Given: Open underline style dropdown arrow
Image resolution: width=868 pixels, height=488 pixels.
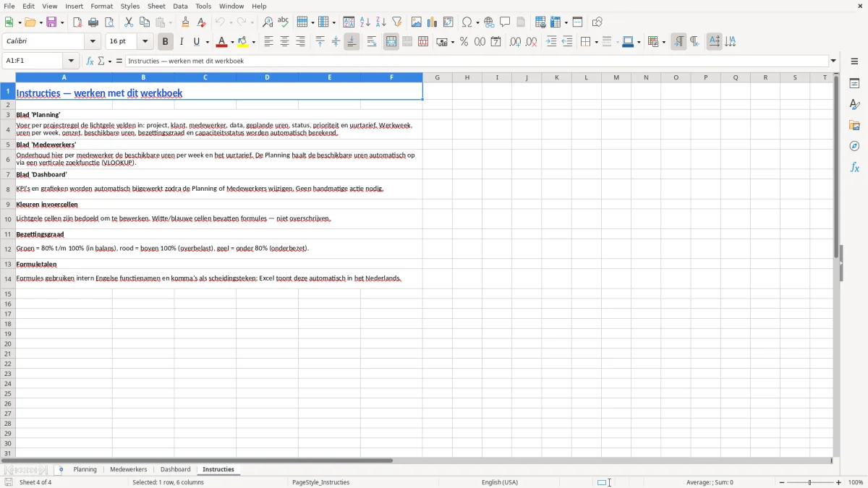Looking at the screenshot, I should [x=206, y=42].
